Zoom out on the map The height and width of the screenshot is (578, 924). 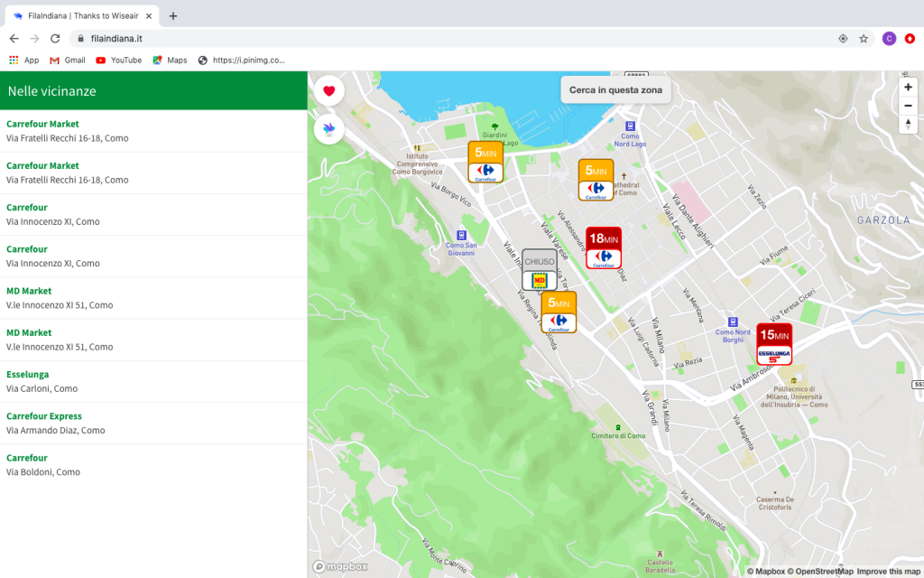(908, 106)
